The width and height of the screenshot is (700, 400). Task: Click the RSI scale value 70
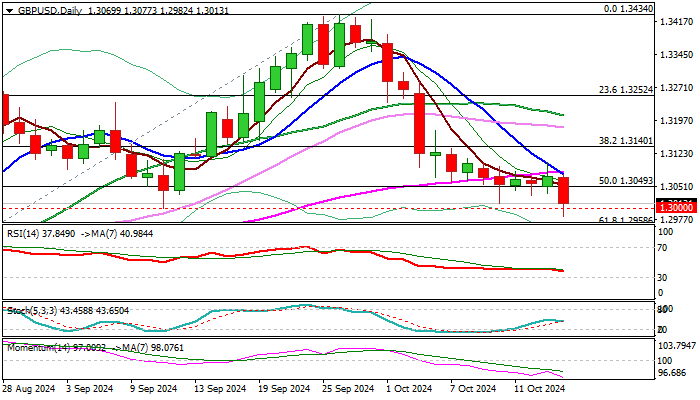(x=663, y=248)
